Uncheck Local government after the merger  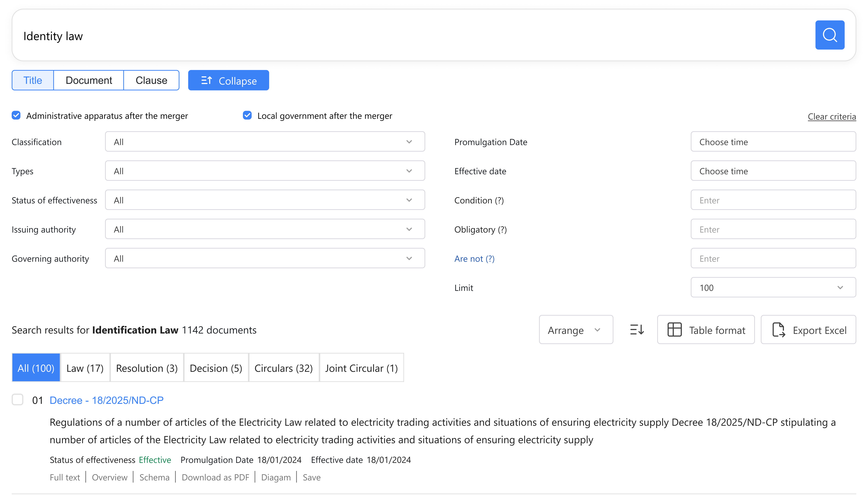[x=247, y=115]
